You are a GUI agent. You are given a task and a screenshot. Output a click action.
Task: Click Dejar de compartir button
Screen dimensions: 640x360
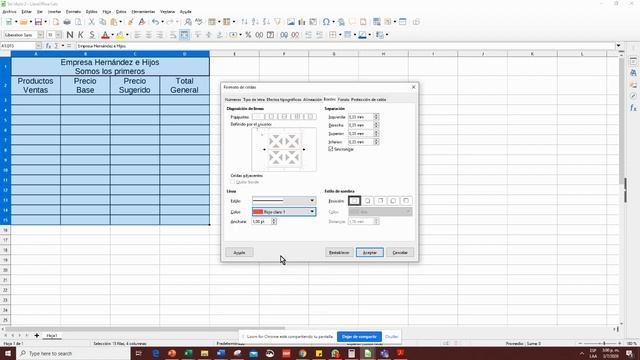(359, 337)
